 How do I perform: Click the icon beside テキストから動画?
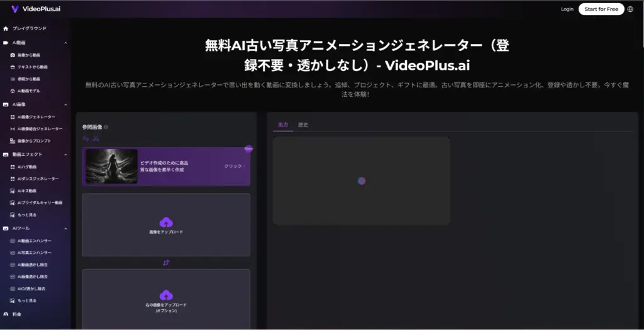13,67
